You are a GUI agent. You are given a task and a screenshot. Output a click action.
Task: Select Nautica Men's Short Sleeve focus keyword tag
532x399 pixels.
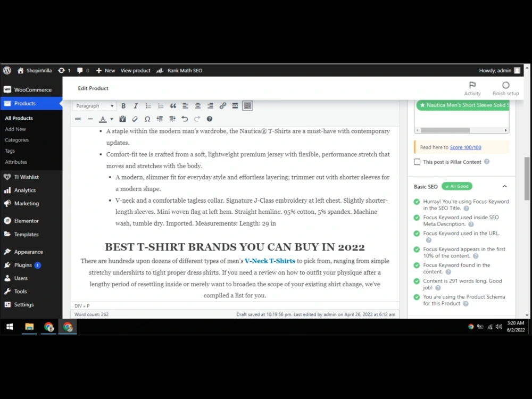[x=463, y=105]
